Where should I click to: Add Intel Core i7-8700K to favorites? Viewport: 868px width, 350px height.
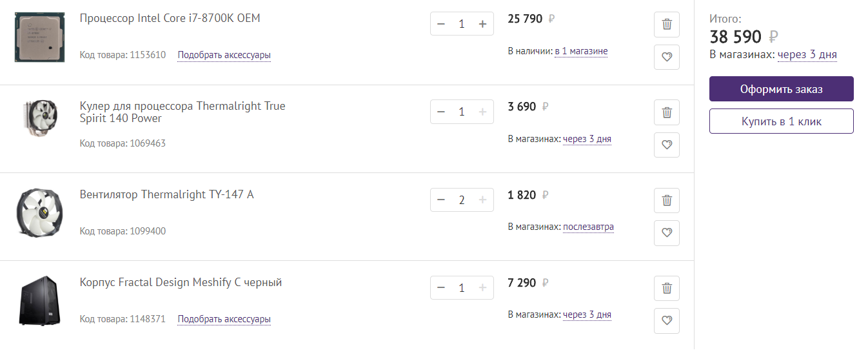[667, 57]
